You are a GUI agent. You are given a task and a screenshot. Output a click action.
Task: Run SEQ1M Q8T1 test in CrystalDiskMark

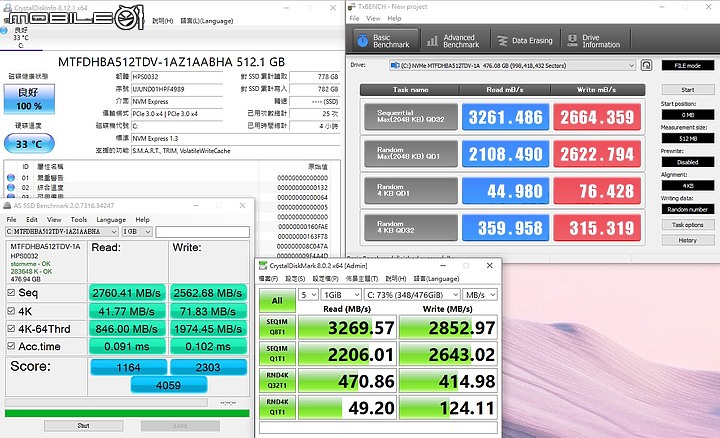click(277, 327)
